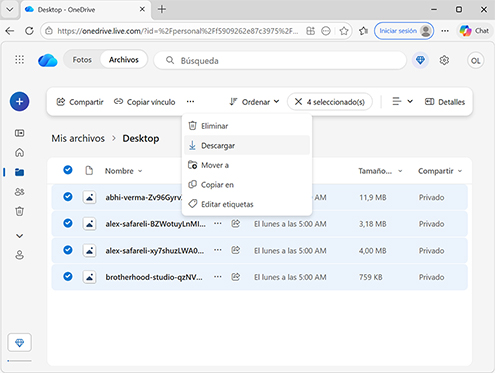Image resolution: width=495 pixels, height=373 pixels.
Task: Open the browser tab list chevron
Action: (x=10, y=9)
